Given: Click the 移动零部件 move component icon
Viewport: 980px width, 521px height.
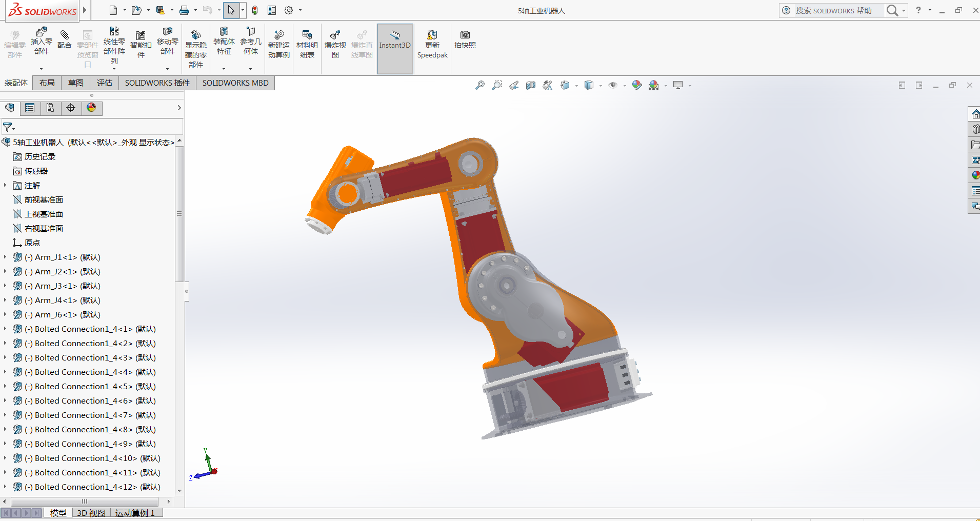Looking at the screenshot, I should (168, 33).
